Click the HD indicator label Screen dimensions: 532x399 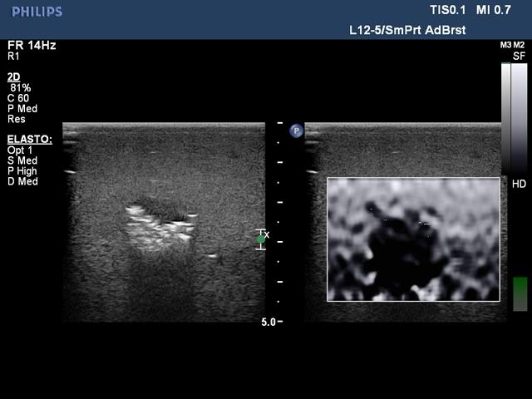point(519,184)
